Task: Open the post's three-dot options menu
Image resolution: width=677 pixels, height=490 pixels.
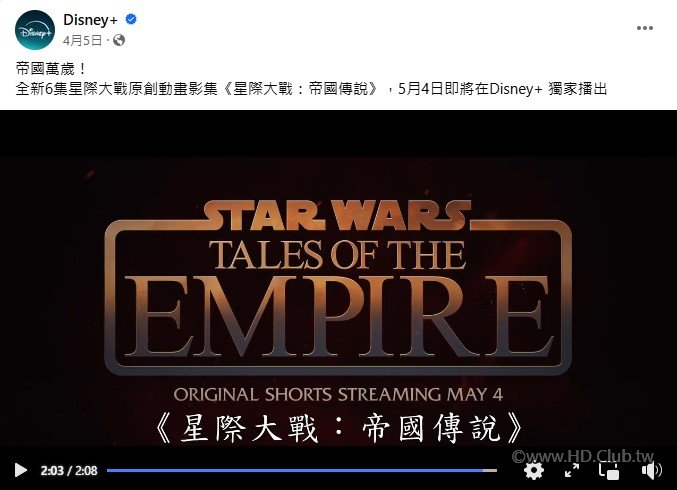Action: pos(645,28)
